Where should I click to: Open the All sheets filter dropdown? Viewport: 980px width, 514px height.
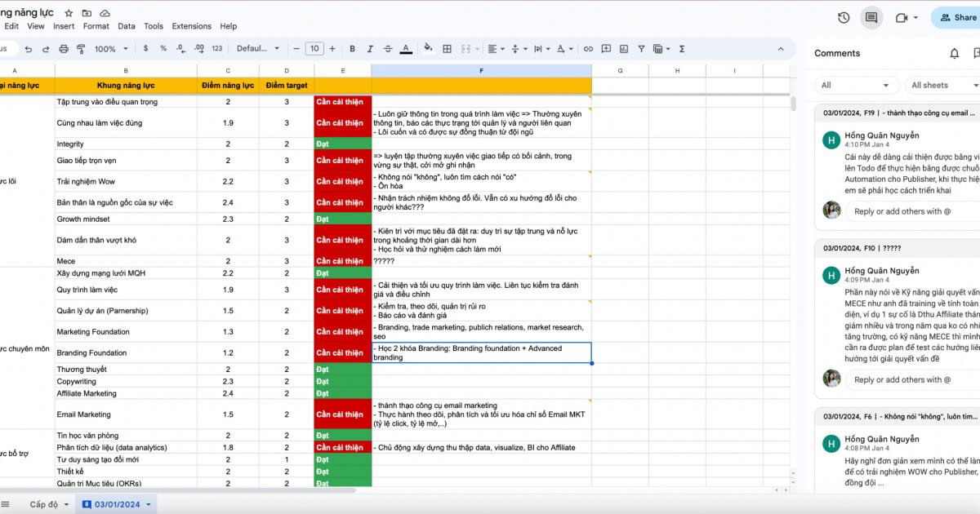coord(943,85)
